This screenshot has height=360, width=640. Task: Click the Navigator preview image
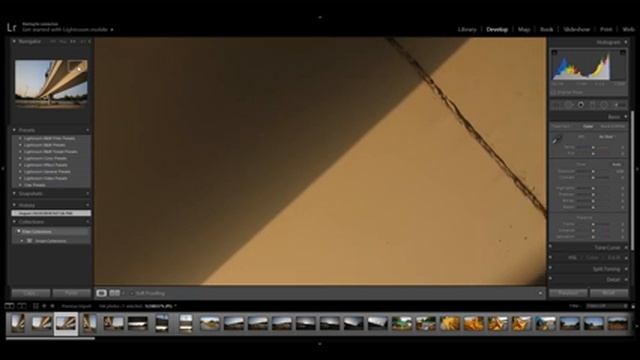coord(51,83)
